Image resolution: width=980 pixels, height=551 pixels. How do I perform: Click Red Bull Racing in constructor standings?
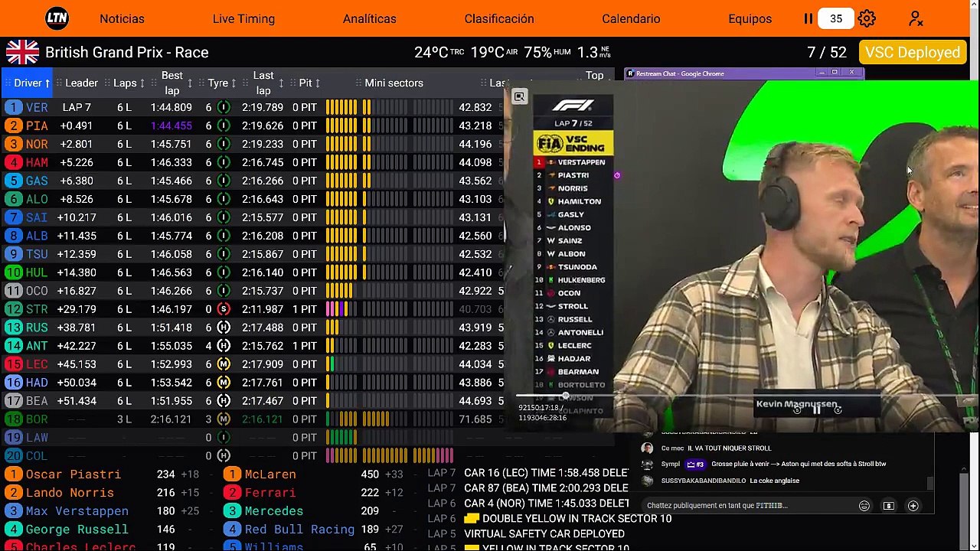click(299, 530)
